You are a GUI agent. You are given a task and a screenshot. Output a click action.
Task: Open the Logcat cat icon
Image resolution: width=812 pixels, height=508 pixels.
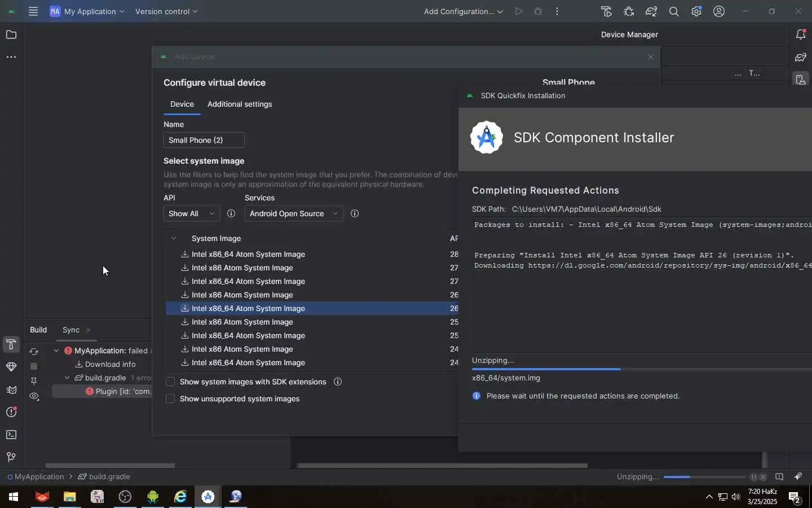[11, 389]
